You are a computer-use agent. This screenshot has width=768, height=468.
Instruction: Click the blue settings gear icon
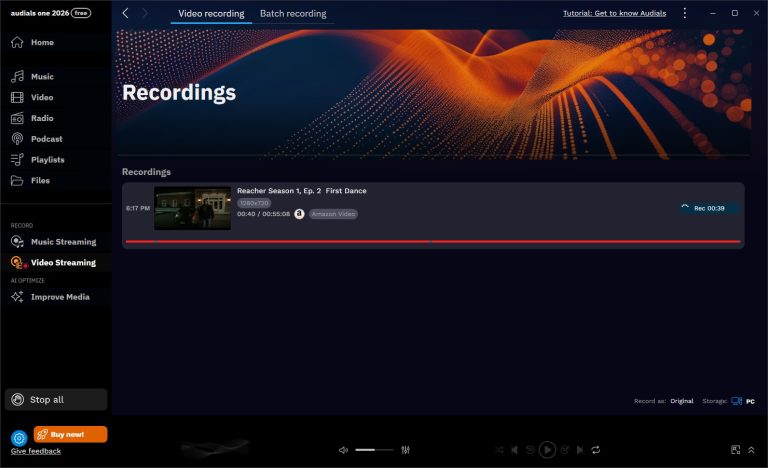[x=19, y=438]
